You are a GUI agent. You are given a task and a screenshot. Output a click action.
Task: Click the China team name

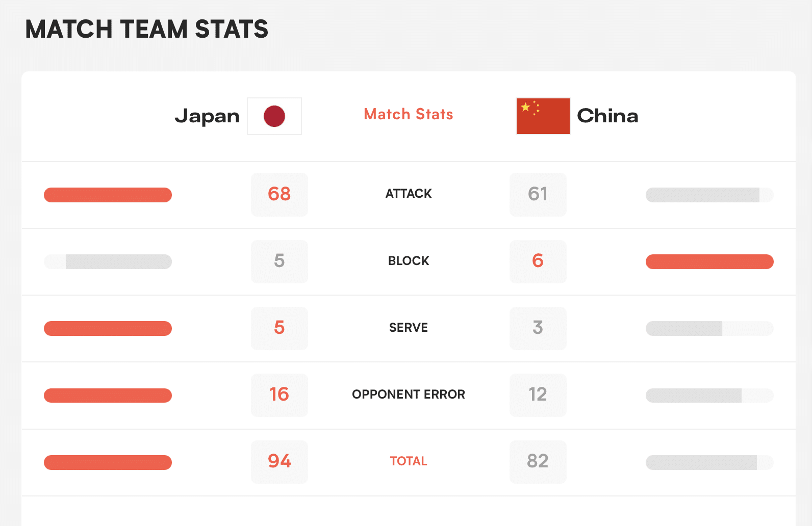(x=607, y=116)
